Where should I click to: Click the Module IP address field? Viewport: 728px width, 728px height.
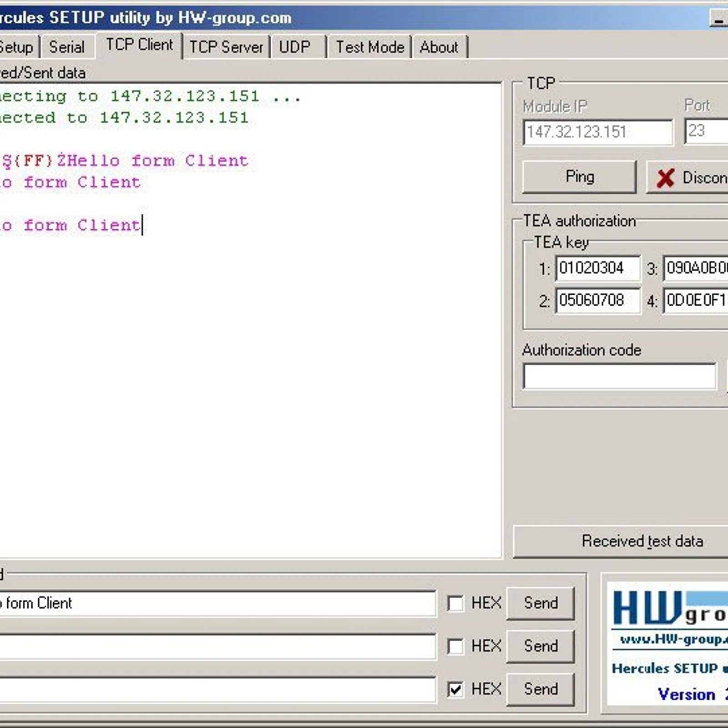click(x=597, y=132)
